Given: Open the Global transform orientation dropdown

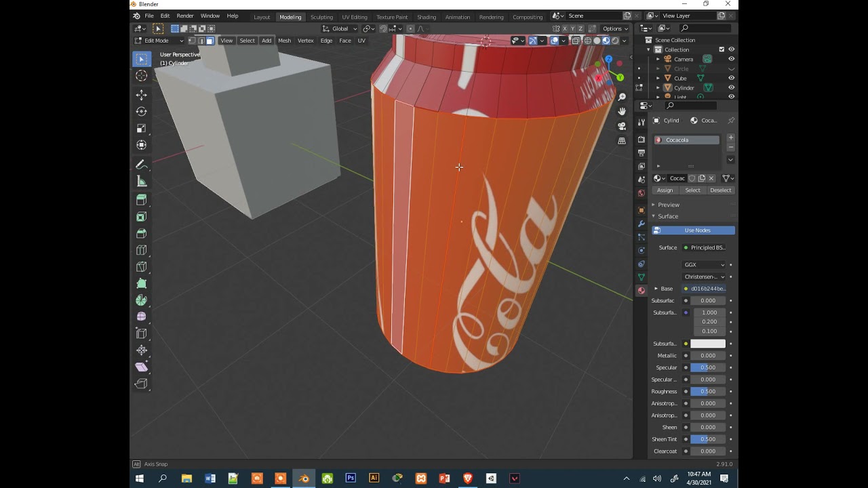Looking at the screenshot, I should click(x=340, y=28).
